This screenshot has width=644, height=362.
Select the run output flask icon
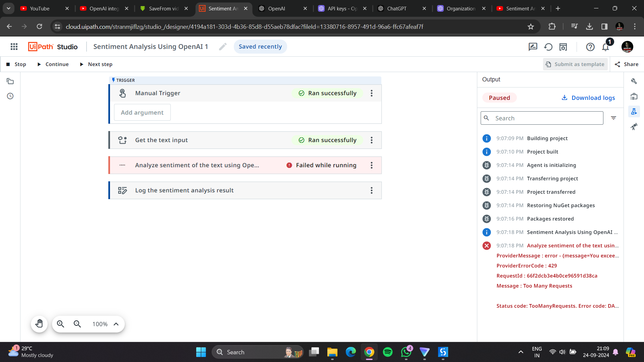point(634,112)
